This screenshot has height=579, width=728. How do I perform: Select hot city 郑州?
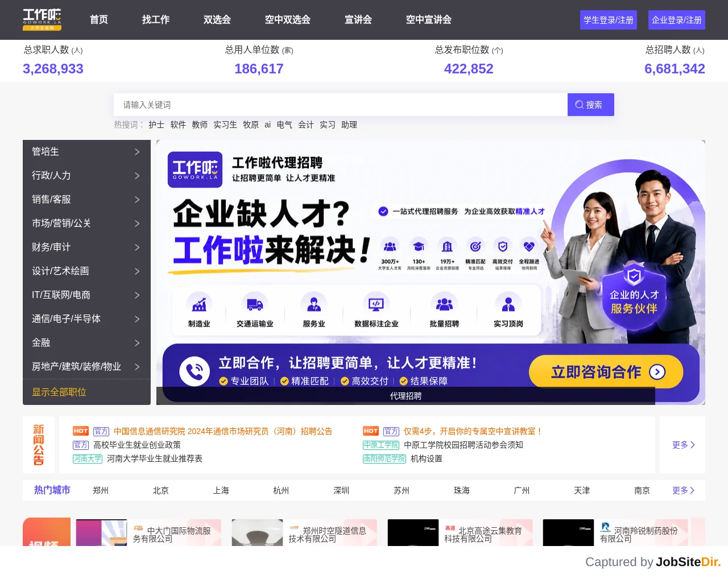click(101, 490)
